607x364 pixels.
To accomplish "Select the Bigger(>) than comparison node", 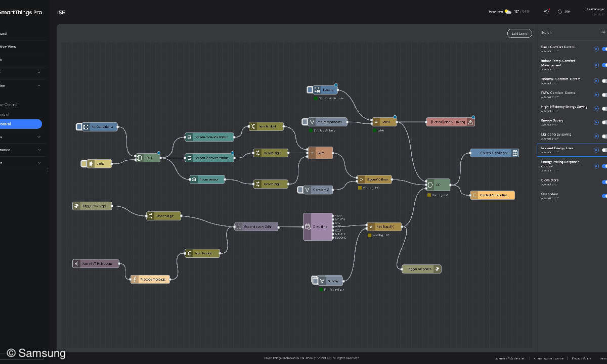I will pyautogui.click(x=374, y=179).
